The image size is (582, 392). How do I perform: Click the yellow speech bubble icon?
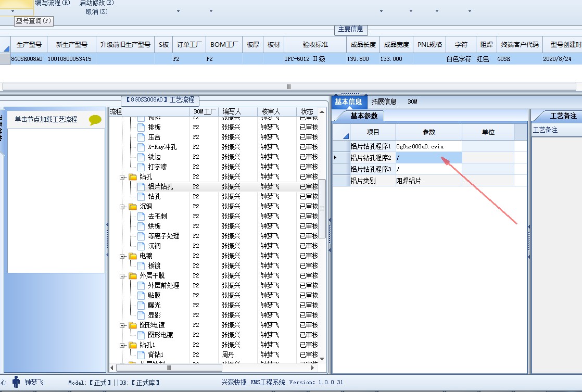[95, 120]
